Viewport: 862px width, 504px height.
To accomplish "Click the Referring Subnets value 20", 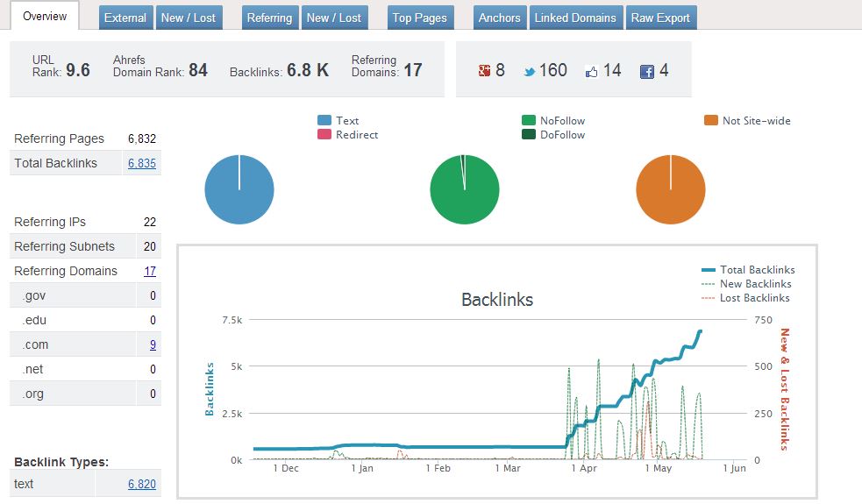I will pyautogui.click(x=150, y=247).
